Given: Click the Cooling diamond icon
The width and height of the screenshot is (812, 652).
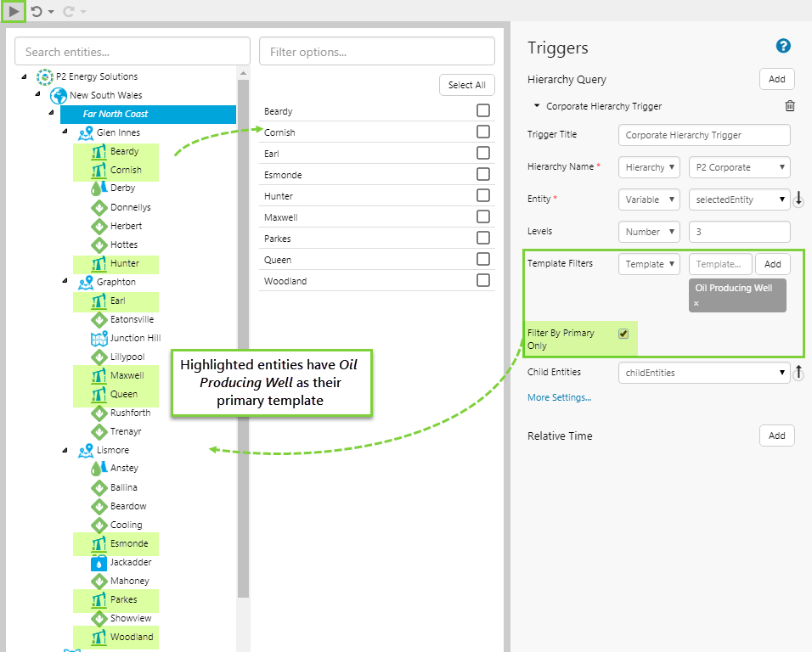Looking at the screenshot, I should pyautogui.click(x=99, y=526).
